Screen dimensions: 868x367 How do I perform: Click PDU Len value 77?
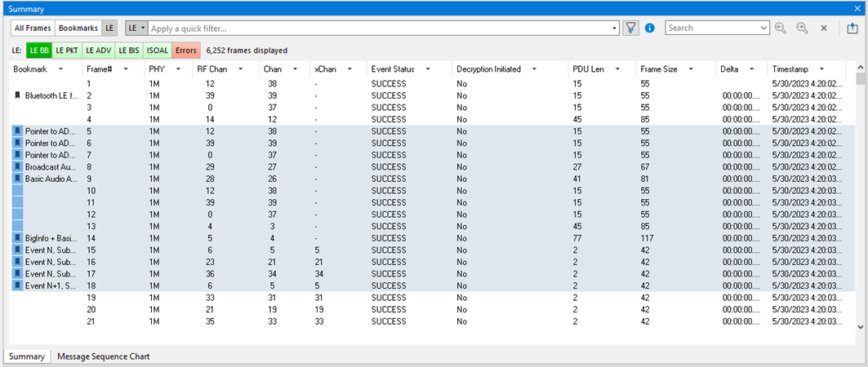577,238
